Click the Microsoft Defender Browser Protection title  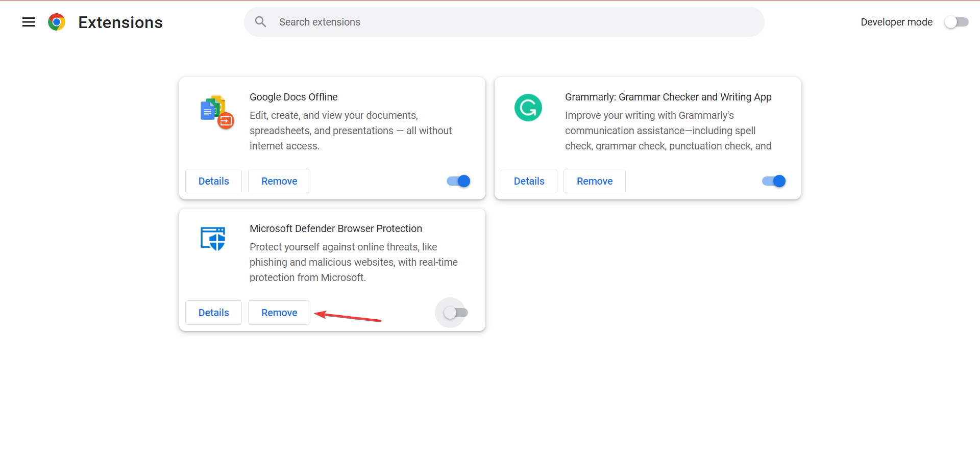336,228
